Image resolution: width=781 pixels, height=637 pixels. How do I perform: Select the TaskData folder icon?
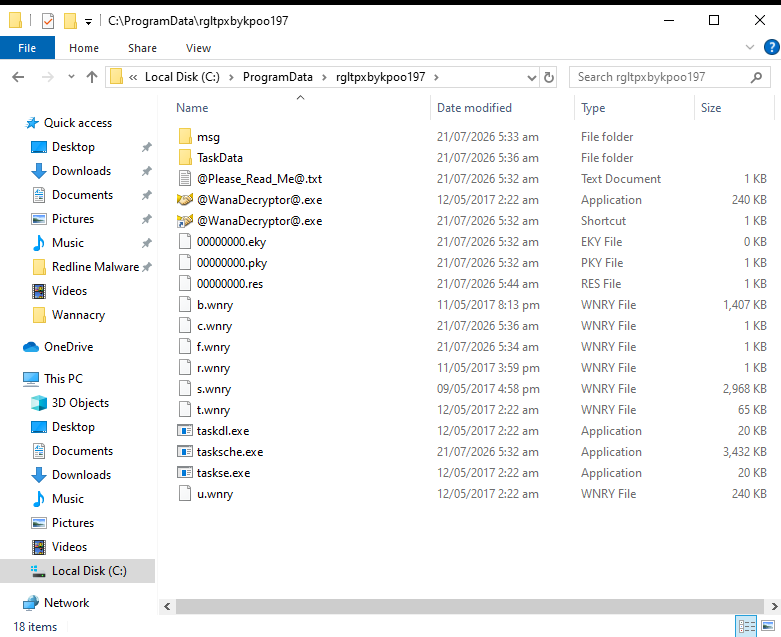tap(185, 157)
